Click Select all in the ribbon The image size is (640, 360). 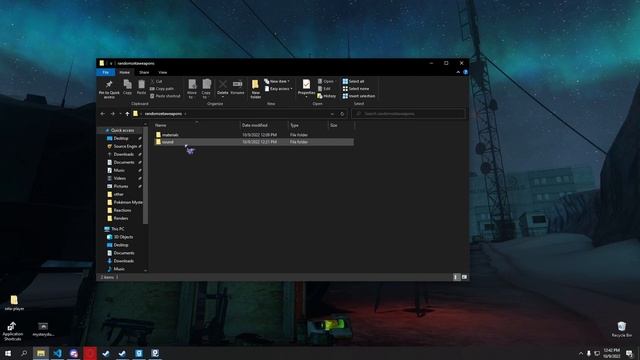click(353, 81)
